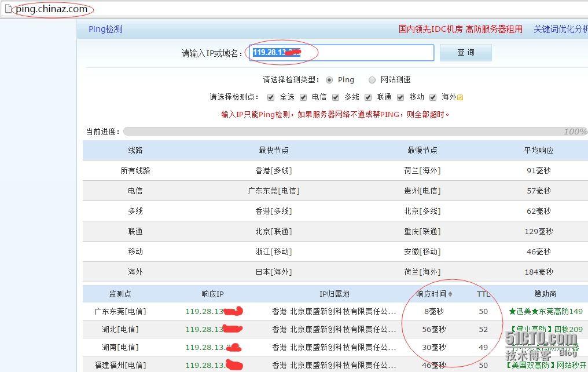Click 多线 in the 线路 column

(x=135, y=211)
